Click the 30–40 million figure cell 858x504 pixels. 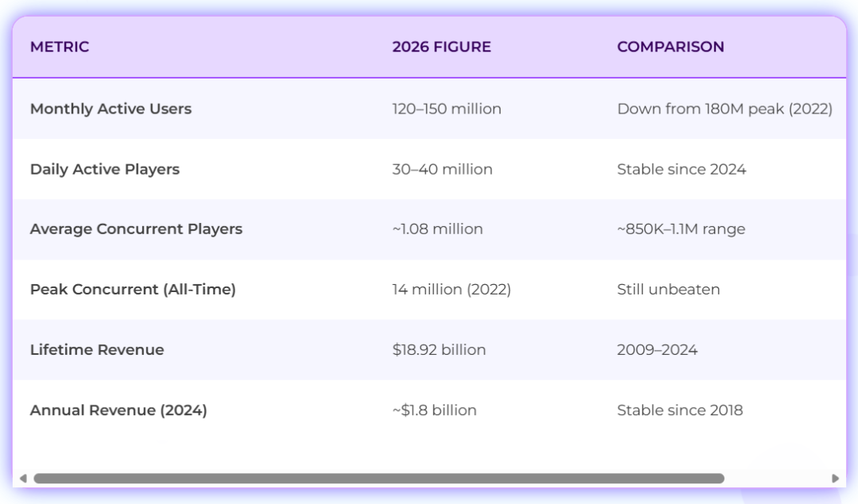443,170
